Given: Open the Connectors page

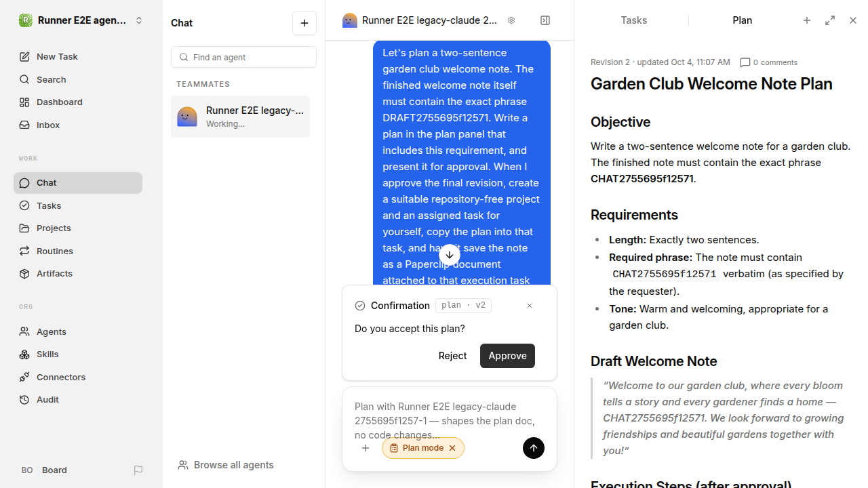Looking at the screenshot, I should 78,377.
